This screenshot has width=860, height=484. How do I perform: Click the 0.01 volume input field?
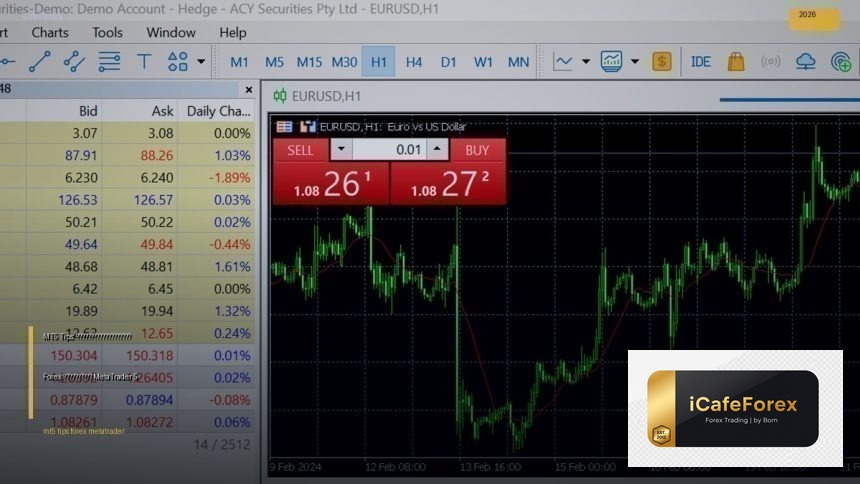click(x=389, y=149)
